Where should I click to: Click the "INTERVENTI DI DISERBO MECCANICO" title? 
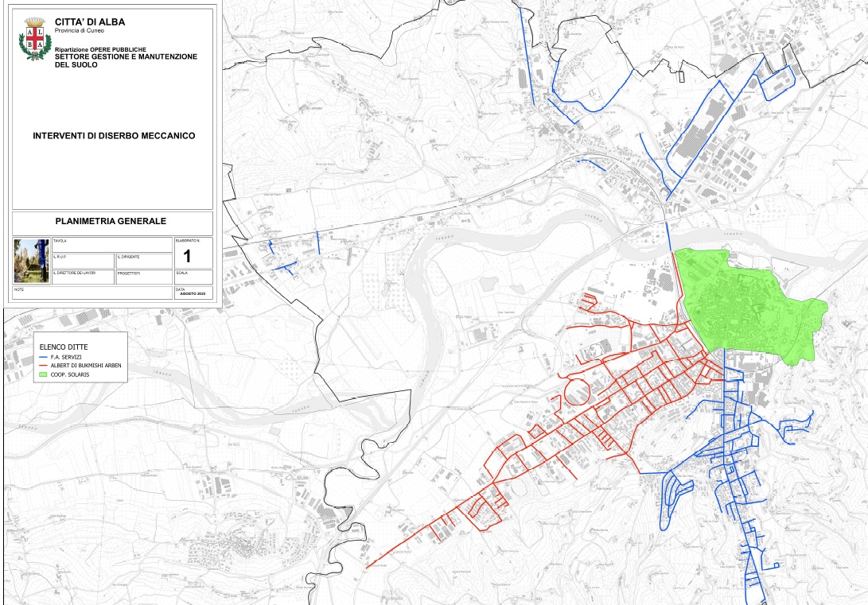point(114,135)
